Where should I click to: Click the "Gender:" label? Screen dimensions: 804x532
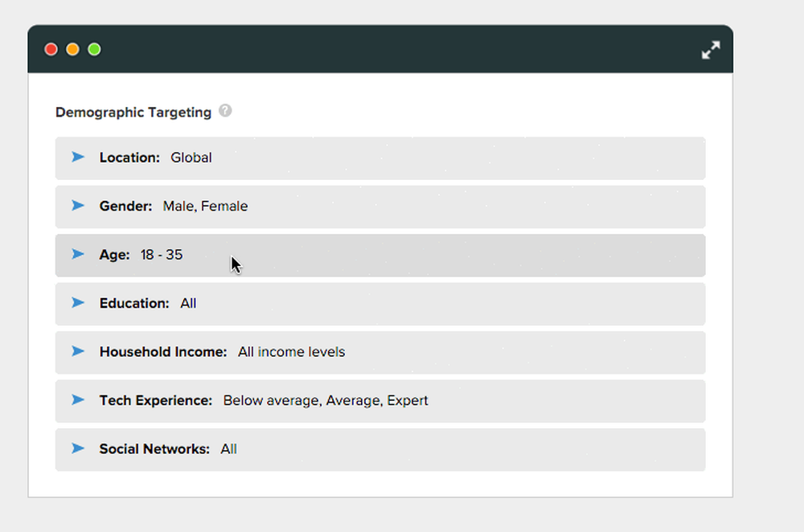(x=125, y=206)
